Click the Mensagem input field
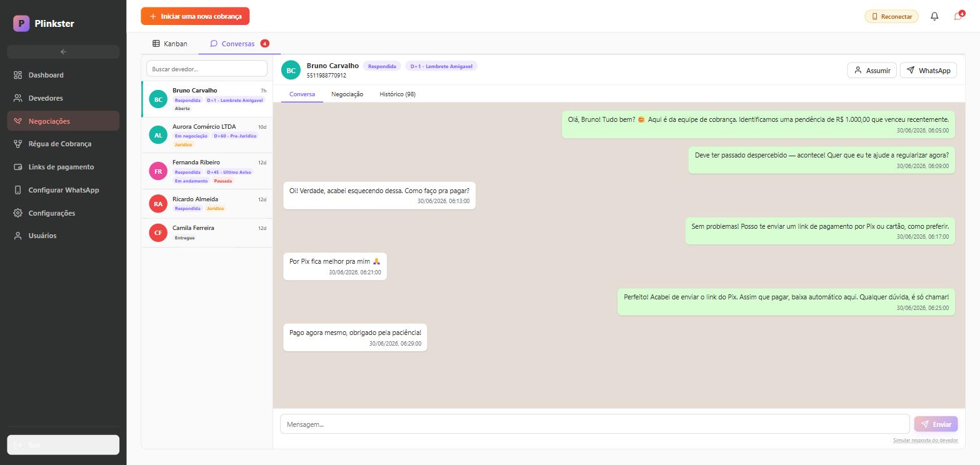Screen dimensions: 980x465 (x=594, y=424)
